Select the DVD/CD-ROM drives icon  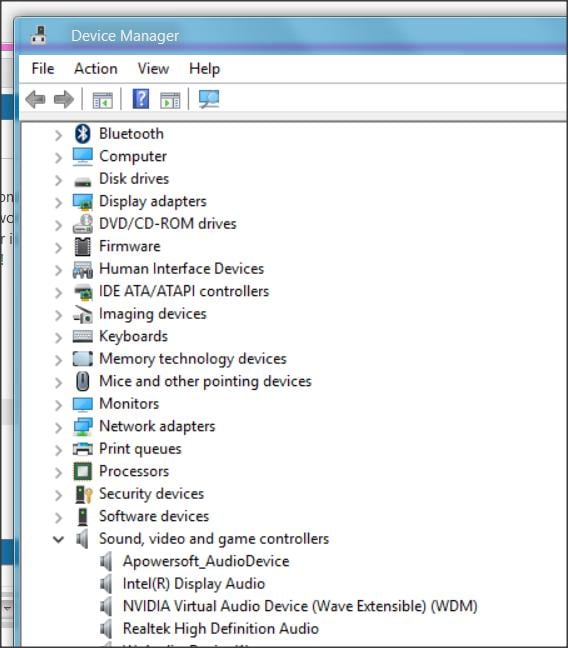[x=83, y=224]
